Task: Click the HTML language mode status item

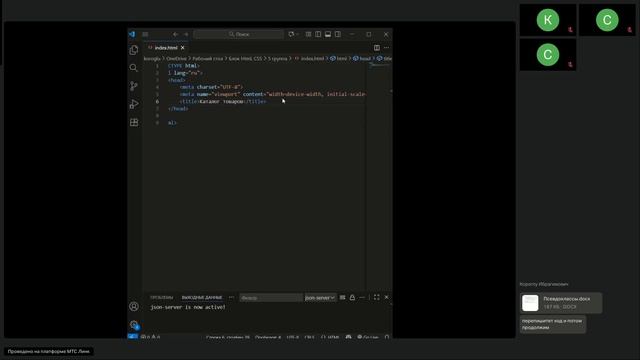Action: 330,337
